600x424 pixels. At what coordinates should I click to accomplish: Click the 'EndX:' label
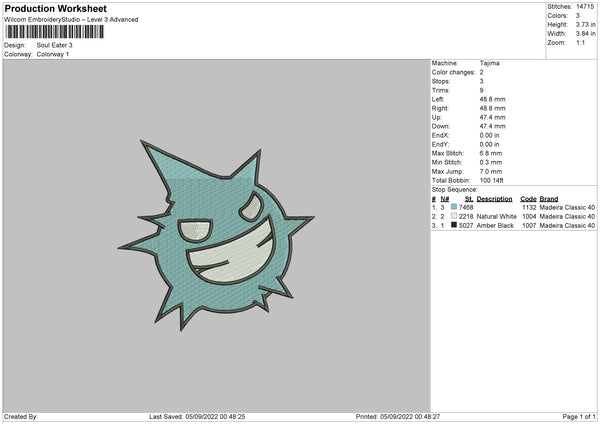coord(440,135)
